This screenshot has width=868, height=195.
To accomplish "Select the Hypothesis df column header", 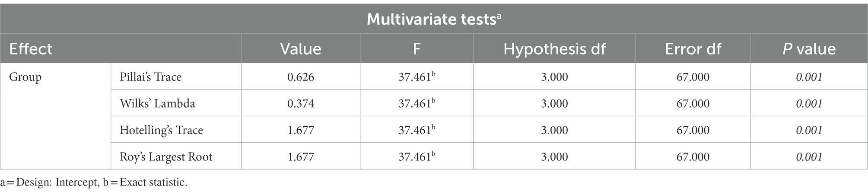I will pos(554,49).
